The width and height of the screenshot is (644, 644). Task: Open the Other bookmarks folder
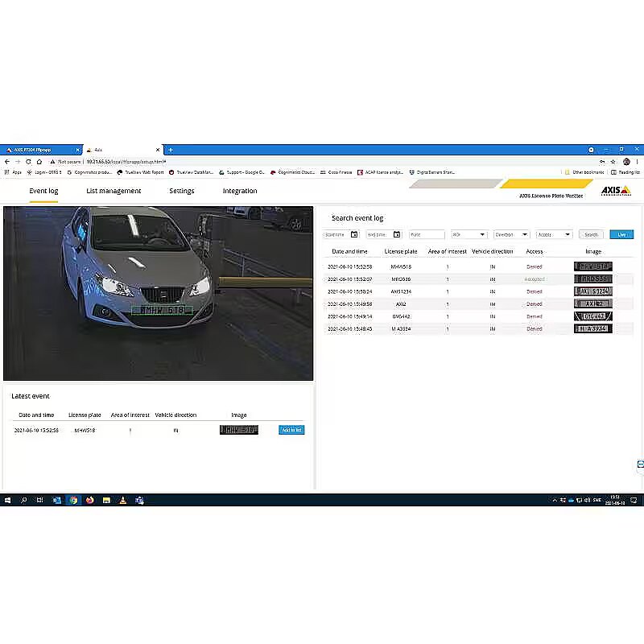coord(584,172)
